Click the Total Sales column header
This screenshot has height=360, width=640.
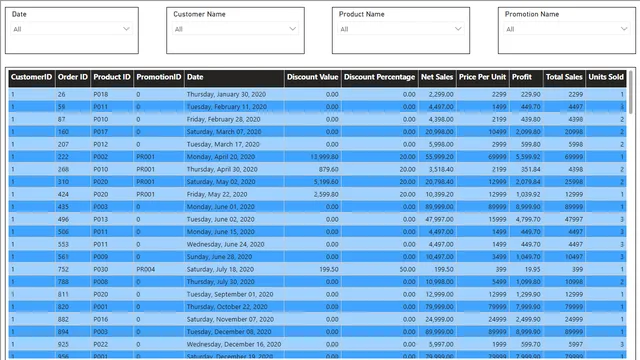tap(564, 77)
